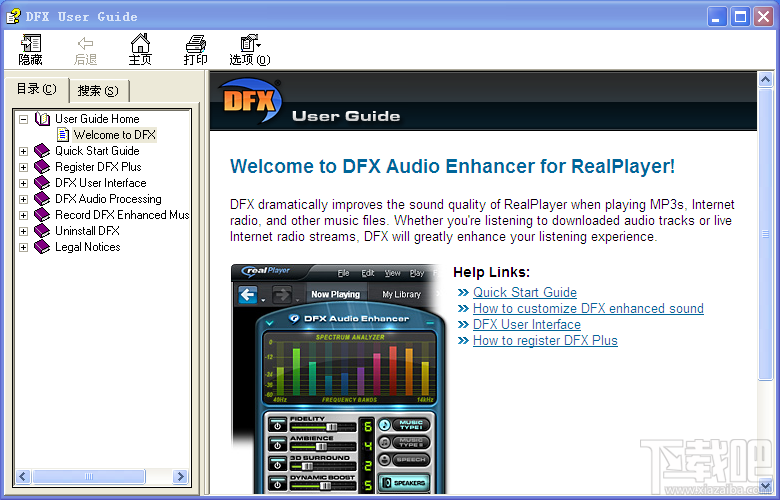Click the DFX logo in the header
This screenshot has width=780, height=500.
tap(249, 101)
